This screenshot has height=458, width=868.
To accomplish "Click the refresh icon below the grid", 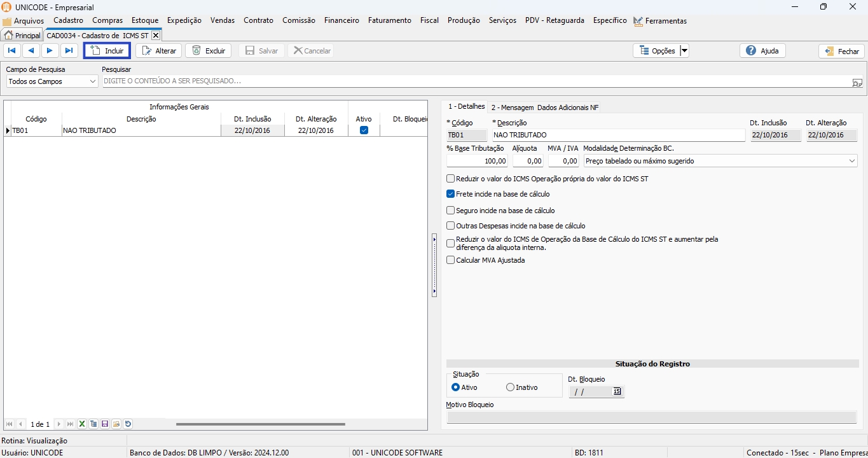I will (128, 424).
